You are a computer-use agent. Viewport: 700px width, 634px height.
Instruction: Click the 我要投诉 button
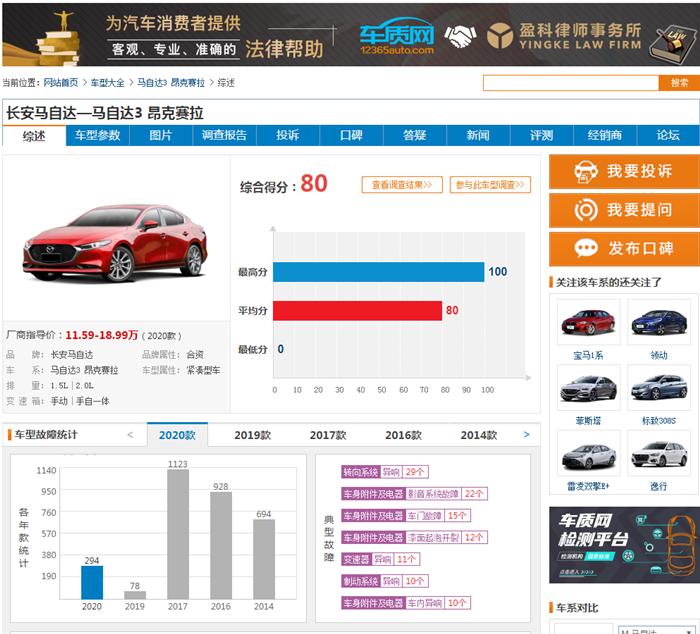[x=625, y=171]
